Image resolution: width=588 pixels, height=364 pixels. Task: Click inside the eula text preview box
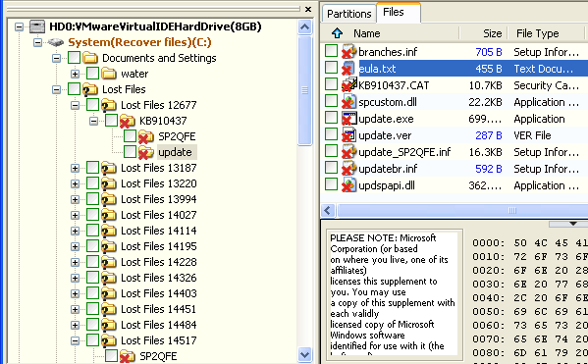coord(394,293)
